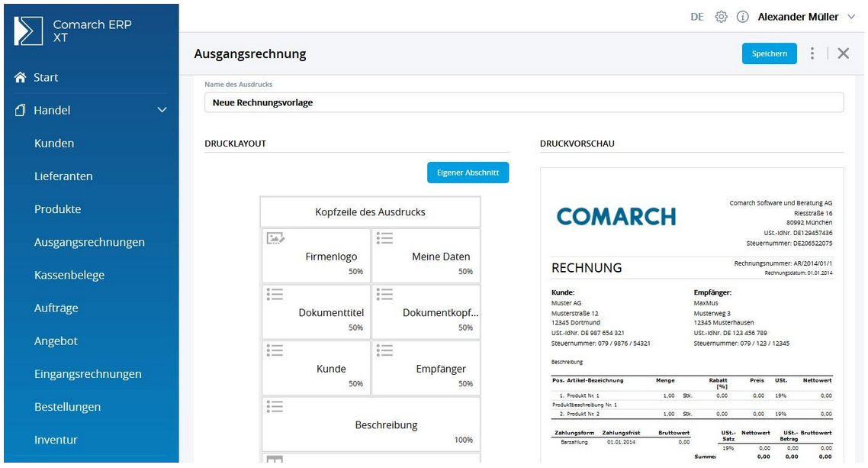Screen dimensions: 868x468
Task: Click the list icon in Empfänger block
Action: [x=384, y=350]
